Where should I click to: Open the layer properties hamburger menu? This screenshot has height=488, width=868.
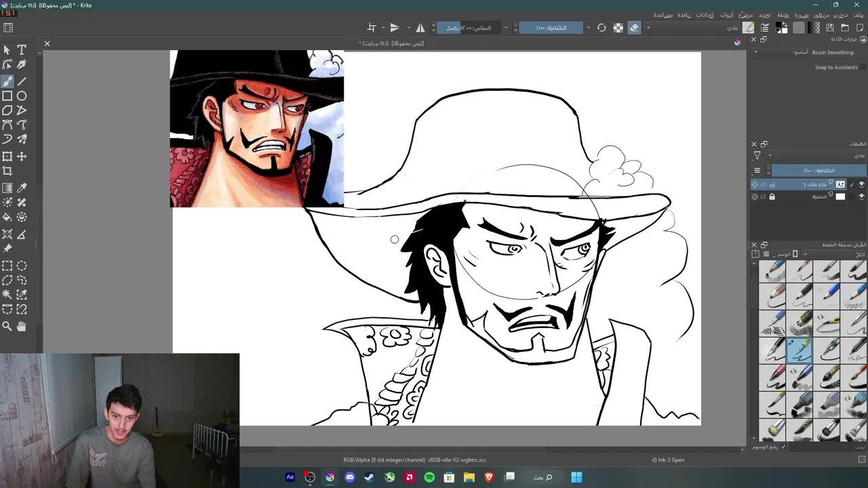(x=757, y=170)
